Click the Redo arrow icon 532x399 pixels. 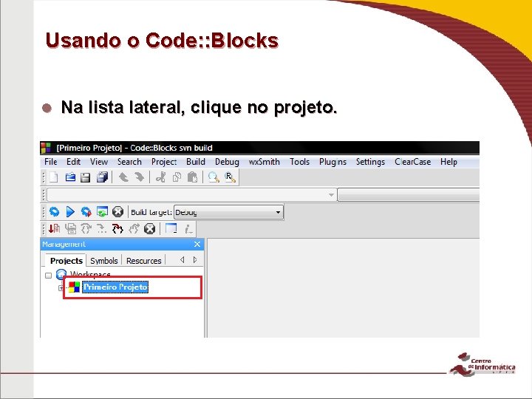coord(140,177)
